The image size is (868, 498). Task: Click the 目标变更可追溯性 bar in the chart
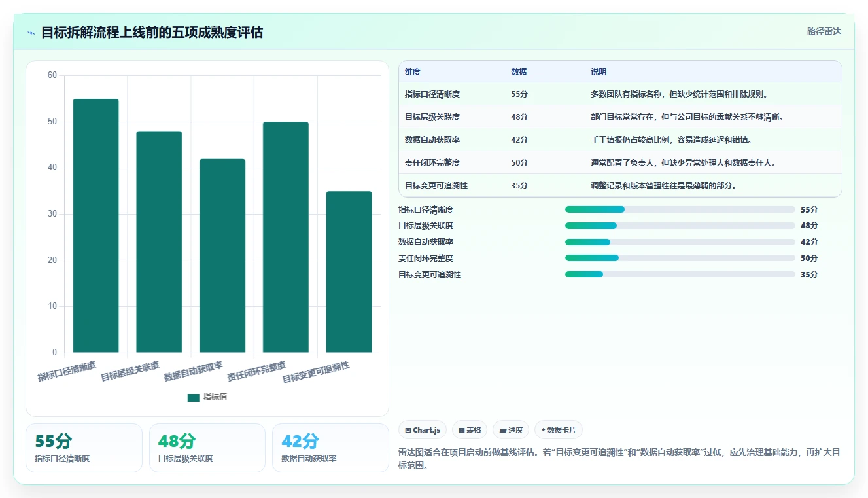click(349, 272)
